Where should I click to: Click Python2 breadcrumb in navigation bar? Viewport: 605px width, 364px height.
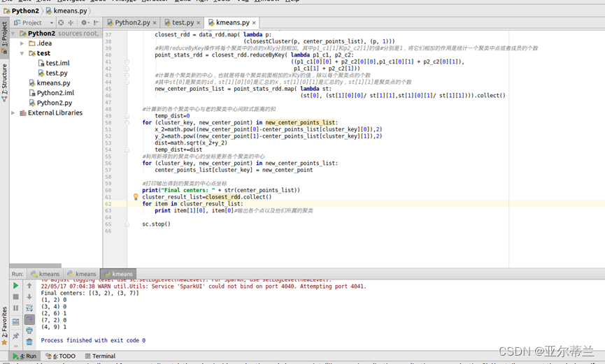21,10
